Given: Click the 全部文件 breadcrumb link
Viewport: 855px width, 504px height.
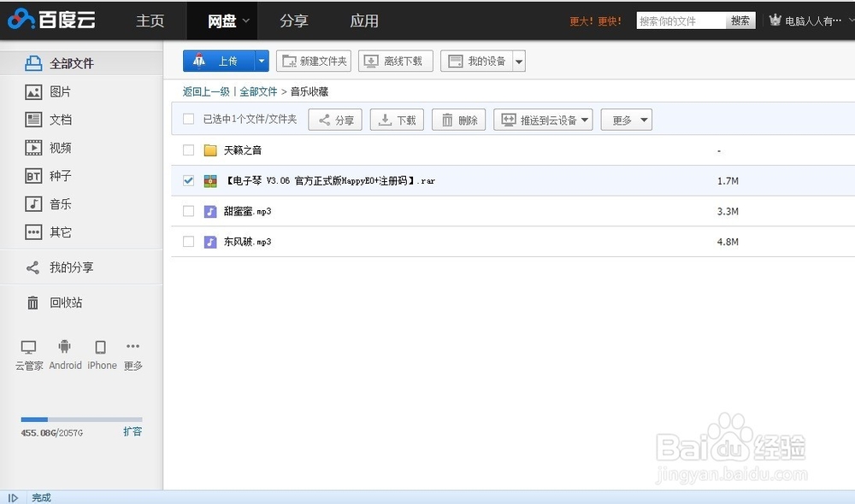Looking at the screenshot, I should [258, 91].
